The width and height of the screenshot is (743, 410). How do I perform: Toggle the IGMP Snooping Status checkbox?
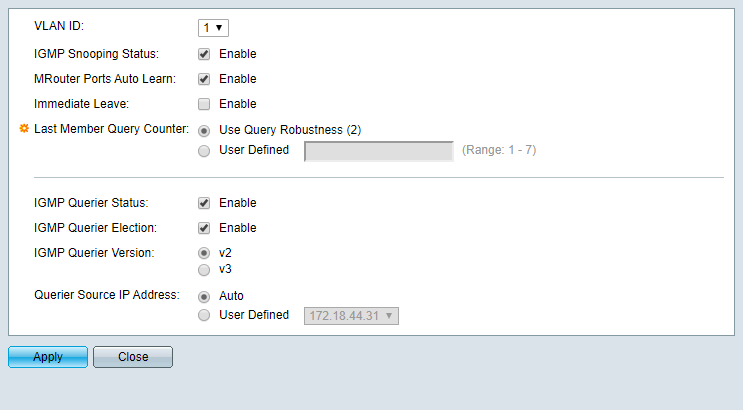pos(204,54)
